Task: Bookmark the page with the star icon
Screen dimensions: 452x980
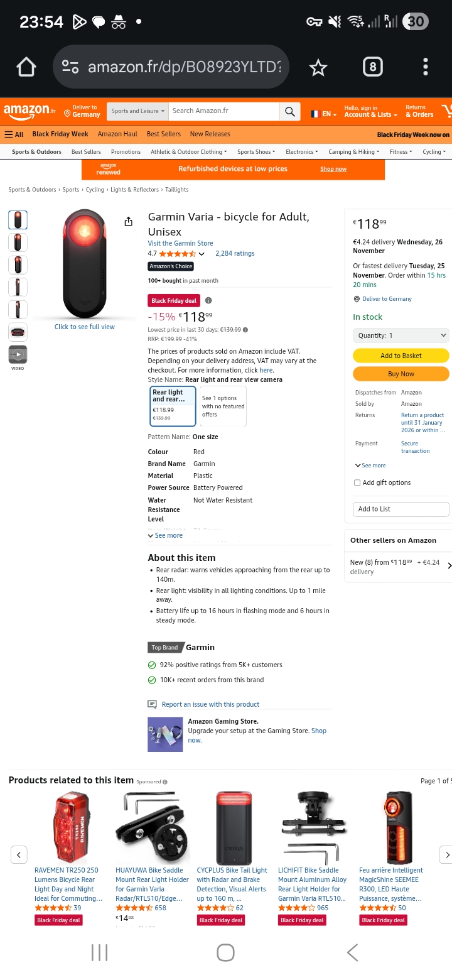Action: pos(318,67)
